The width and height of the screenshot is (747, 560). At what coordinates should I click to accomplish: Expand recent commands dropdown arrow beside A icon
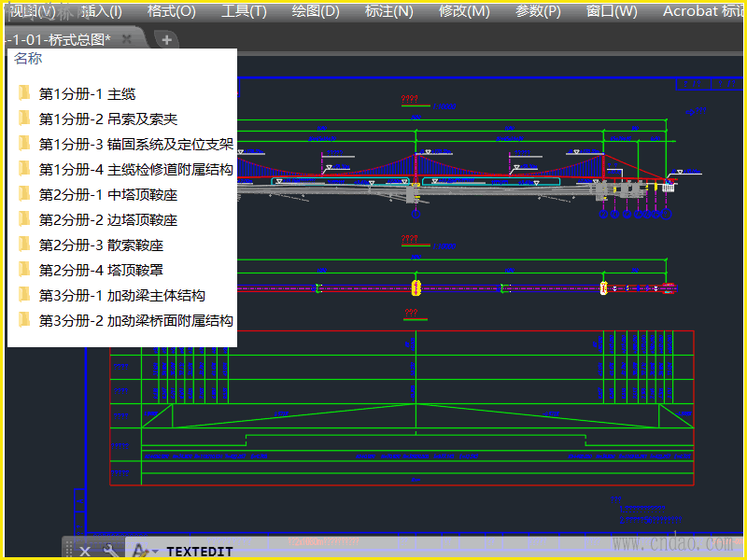(155, 552)
